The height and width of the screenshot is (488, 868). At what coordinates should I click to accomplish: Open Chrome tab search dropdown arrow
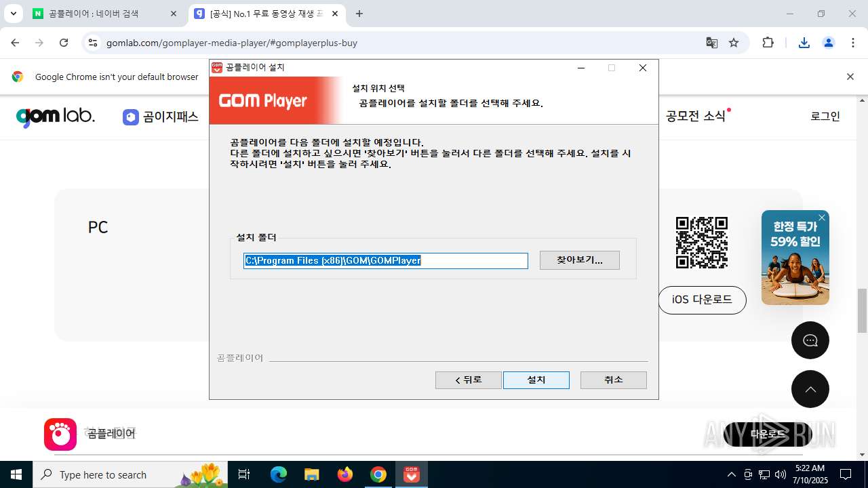(13, 14)
